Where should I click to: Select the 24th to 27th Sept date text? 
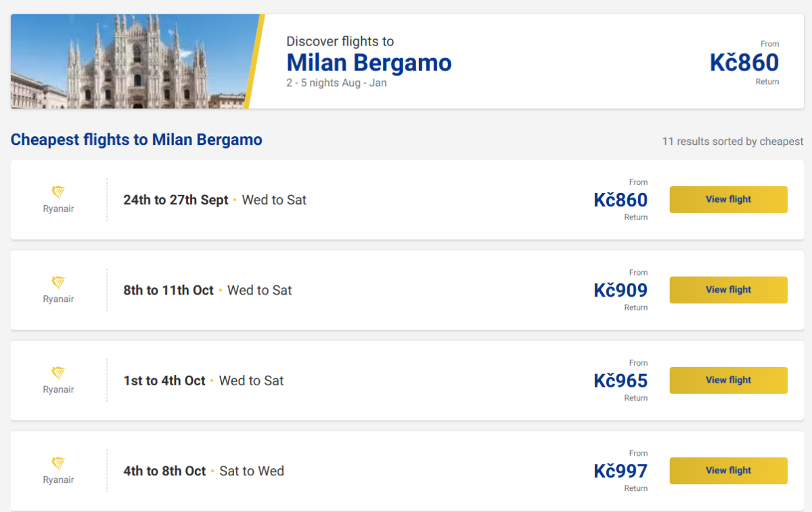click(176, 200)
